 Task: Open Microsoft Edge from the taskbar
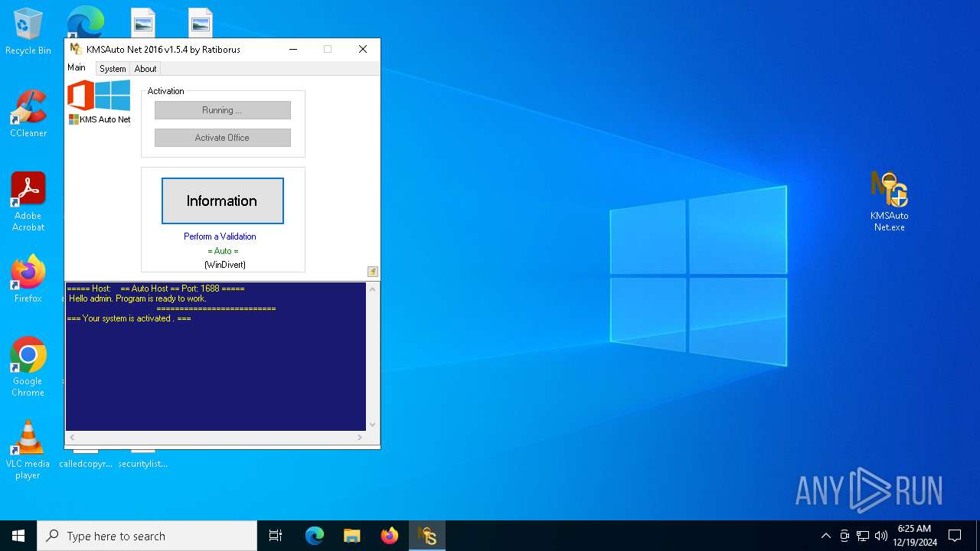(315, 536)
